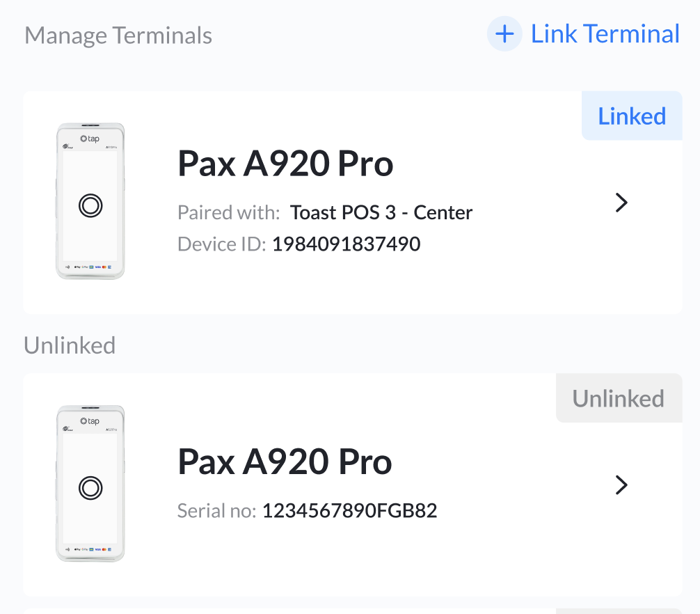700x614 pixels.
Task: Click the payment logos strip on linked terminal
Action: pyautogui.click(x=89, y=267)
